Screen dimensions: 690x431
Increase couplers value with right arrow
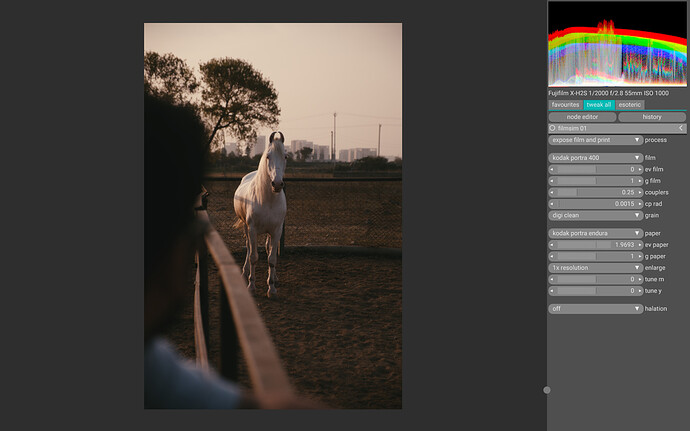coord(640,192)
